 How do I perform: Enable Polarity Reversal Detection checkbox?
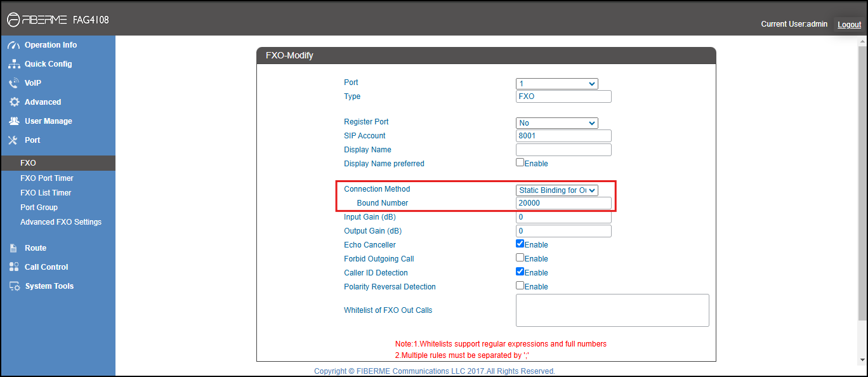(520, 286)
